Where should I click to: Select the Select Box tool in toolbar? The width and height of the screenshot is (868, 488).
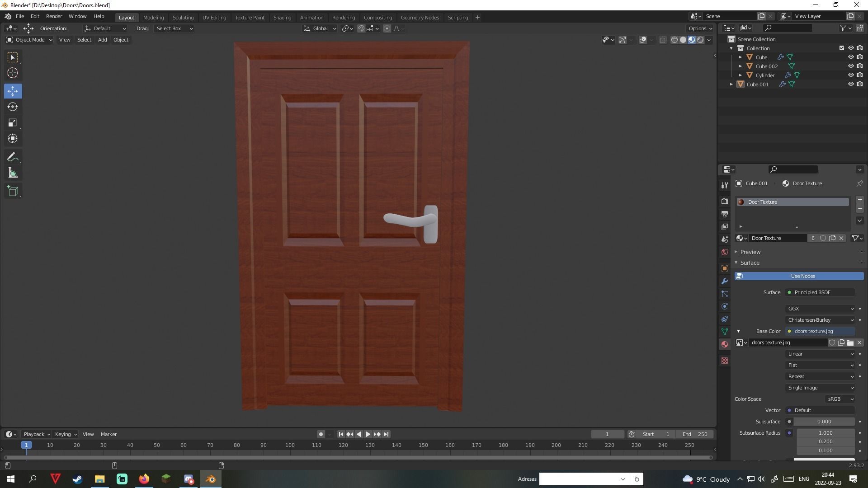tap(13, 57)
